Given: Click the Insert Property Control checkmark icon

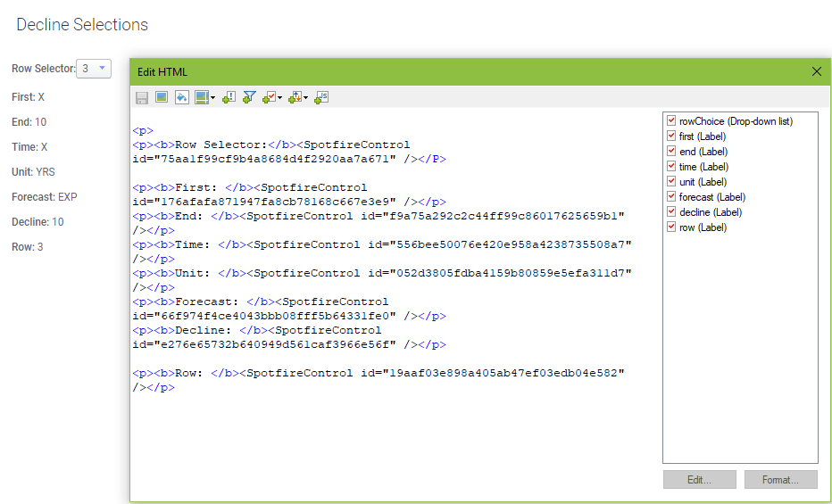Looking at the screenshot, I should pyautogui.click(x=269, y=97).
